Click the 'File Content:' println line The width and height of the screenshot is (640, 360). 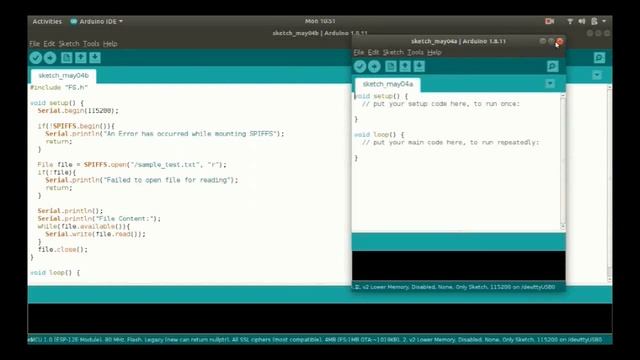[99, 219]
